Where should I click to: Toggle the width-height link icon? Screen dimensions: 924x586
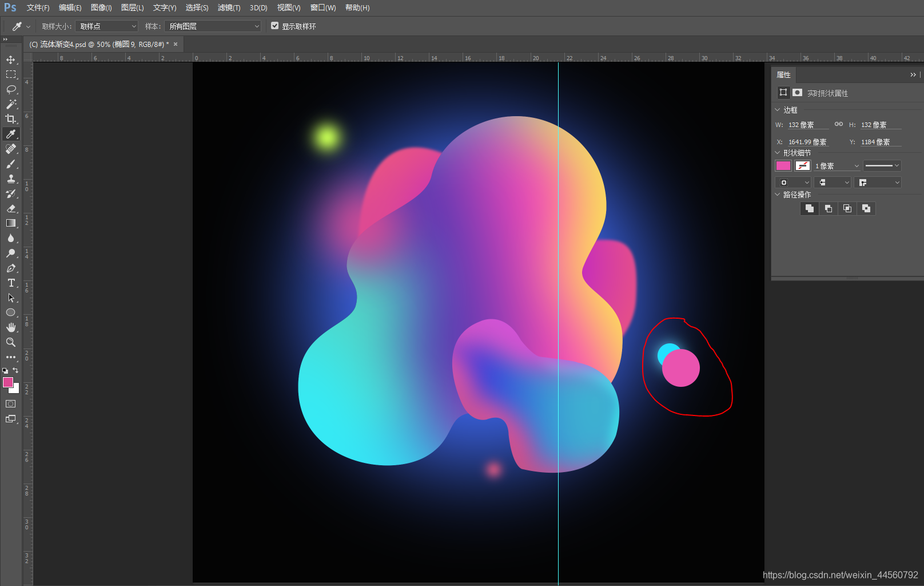[839, 124]
